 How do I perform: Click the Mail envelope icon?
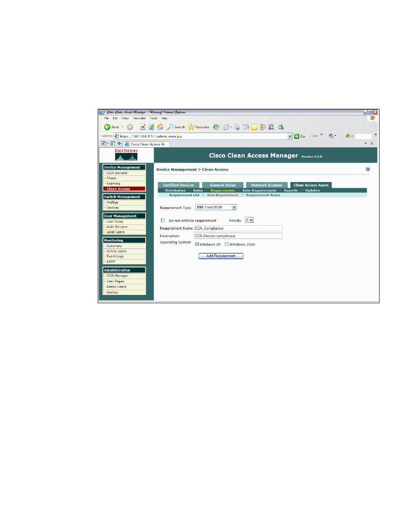226,127
